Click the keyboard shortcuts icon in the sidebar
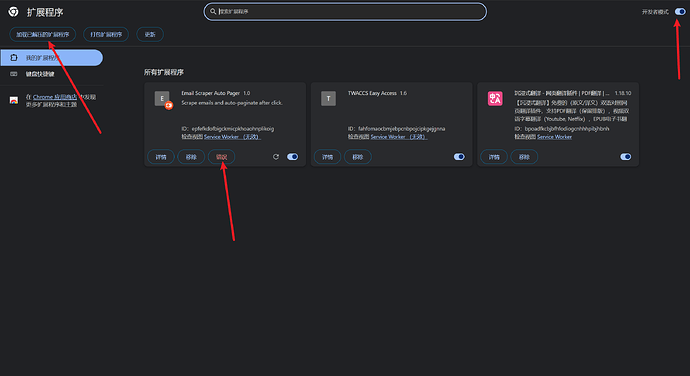The image size is (690, 376). (x=14, y=74)
